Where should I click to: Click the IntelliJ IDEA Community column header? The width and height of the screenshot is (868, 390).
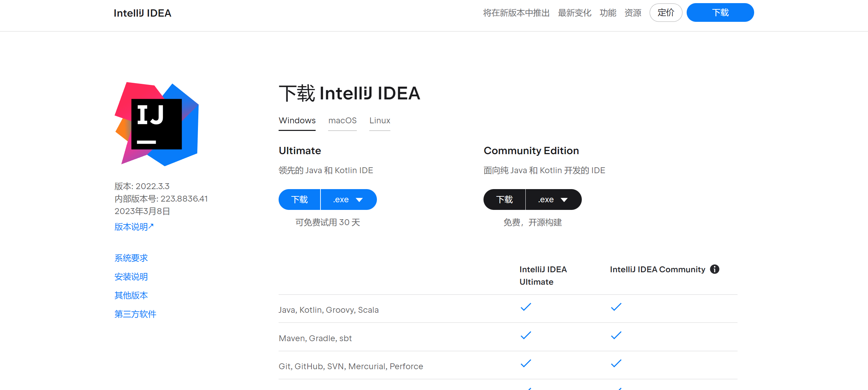[x=658, y=269]
